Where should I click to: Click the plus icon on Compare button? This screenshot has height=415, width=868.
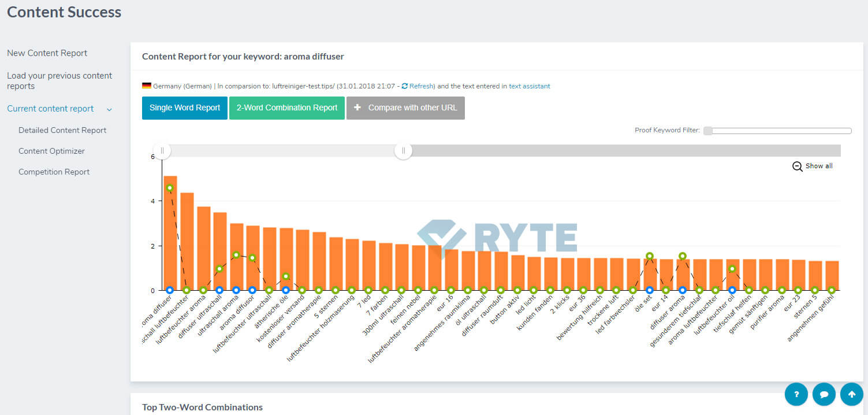(x=357, y=108)
